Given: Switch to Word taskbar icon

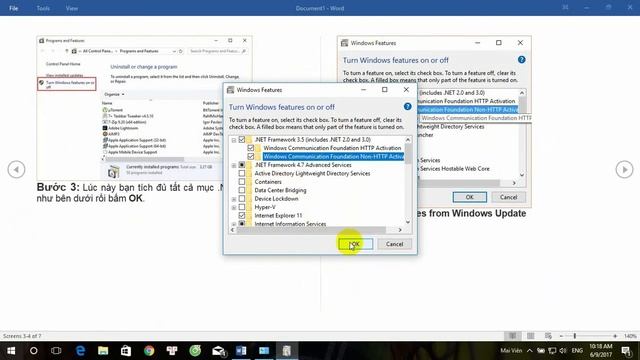Looking at the screenshot, I should coord(241,351).
